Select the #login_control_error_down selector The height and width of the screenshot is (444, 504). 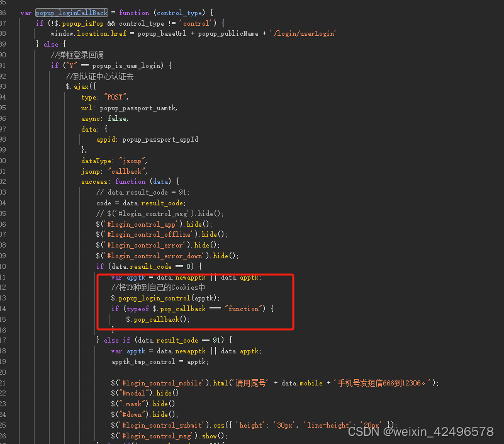154,256
